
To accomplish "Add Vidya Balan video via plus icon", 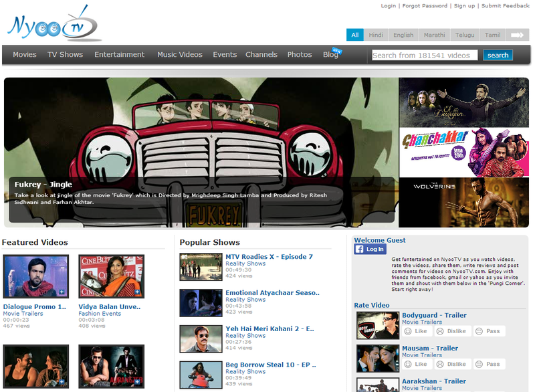I will click(137, 292).
